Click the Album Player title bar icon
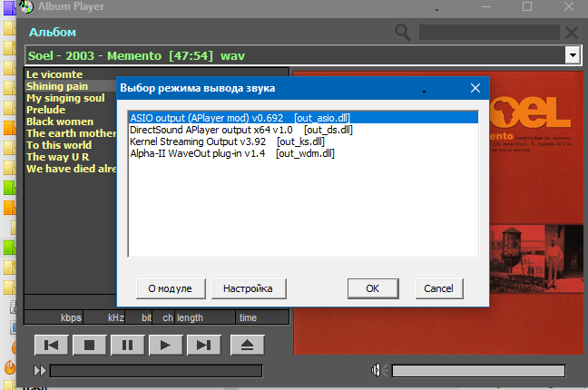588x390 pixels. (x=26, y=6)
